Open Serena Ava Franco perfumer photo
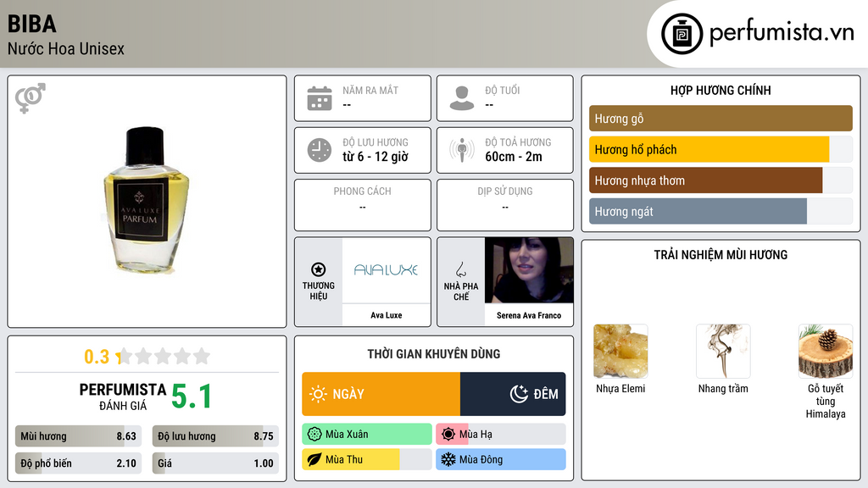868x488 pixels. pyautogui.click(x=529, y=270)
